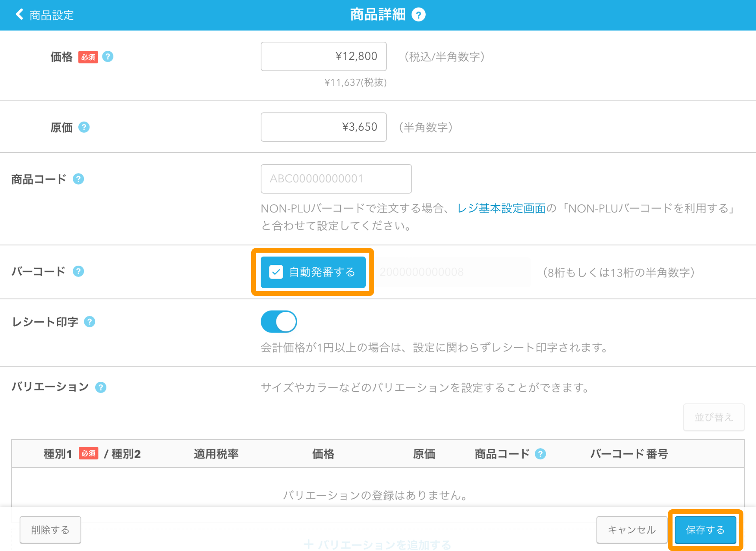The image size is (756, 551).
Task: Click バリエーションを追加する link
Action: click(x=378, y=545)
